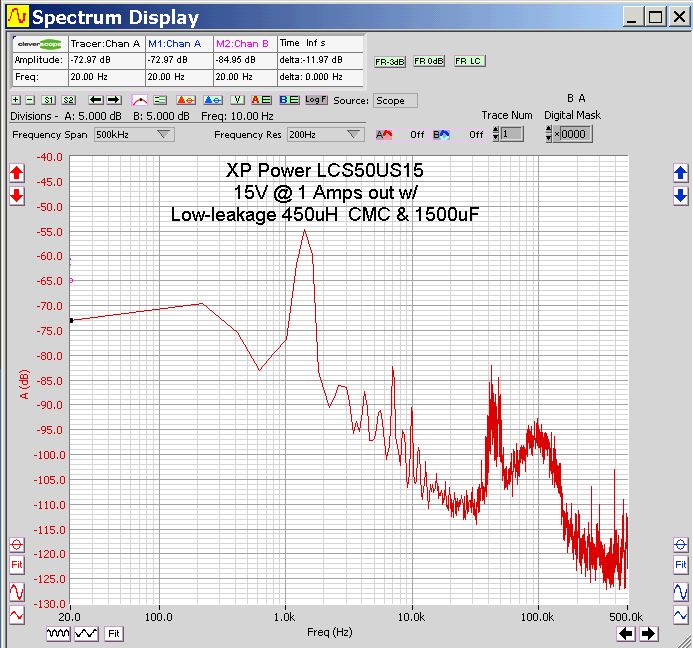693x648 pixels.
Task: Click the expand frequency axis wave icon
Action: point(86,633)
